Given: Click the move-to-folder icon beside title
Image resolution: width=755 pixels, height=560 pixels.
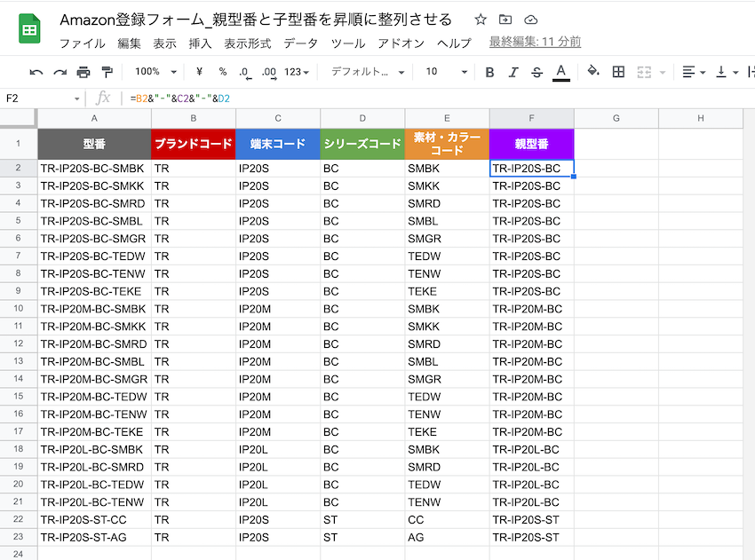Looking at the screenshot, I should tap(505, 20).
